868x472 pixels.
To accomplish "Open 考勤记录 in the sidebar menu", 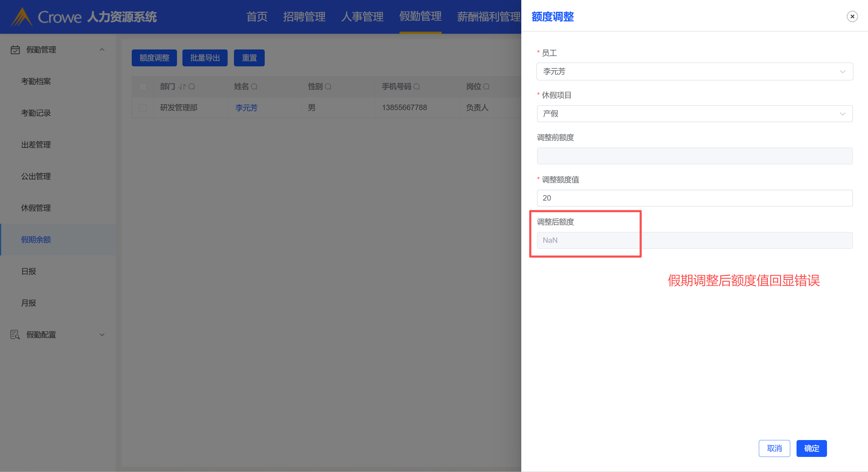I will (36, 113).
